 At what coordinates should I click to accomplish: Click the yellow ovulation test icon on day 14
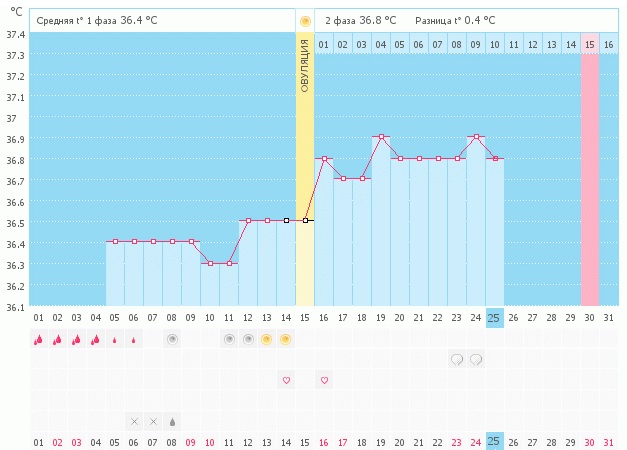pos(286,340)
